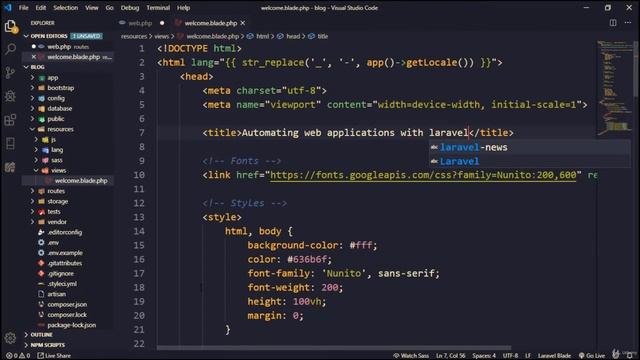Expand the bootstrap folder
640x360 pixels.
pyautogui.click(x=60, y=88)
